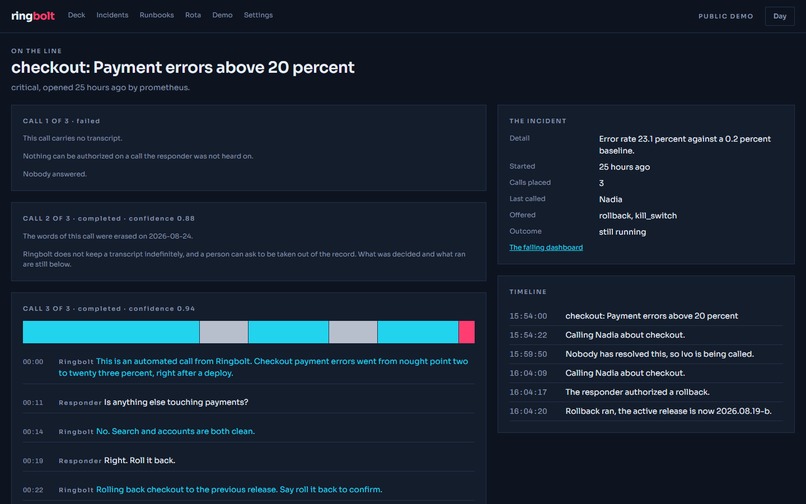Click "CALL 1 OF 3 · failed" heading

(61, 121)
